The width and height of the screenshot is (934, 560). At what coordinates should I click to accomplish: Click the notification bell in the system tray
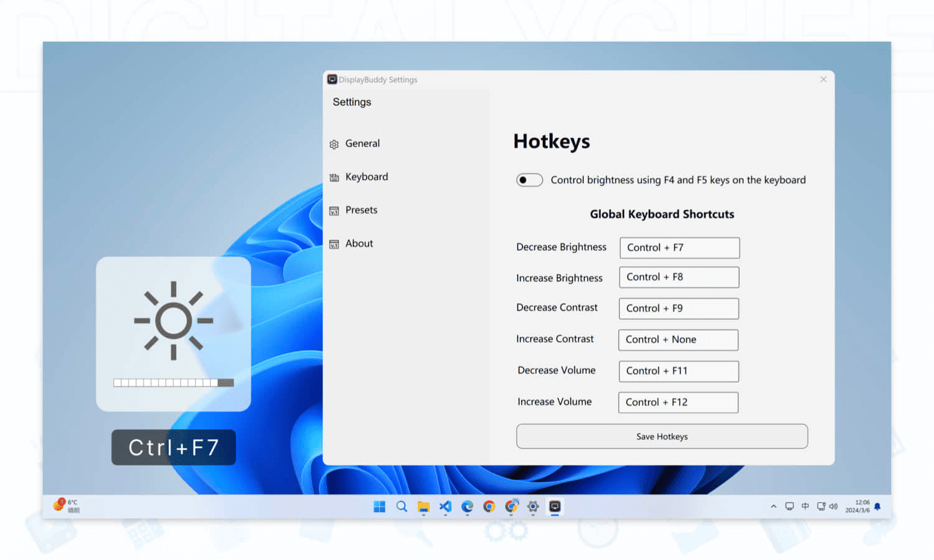[x=877, y=506]
